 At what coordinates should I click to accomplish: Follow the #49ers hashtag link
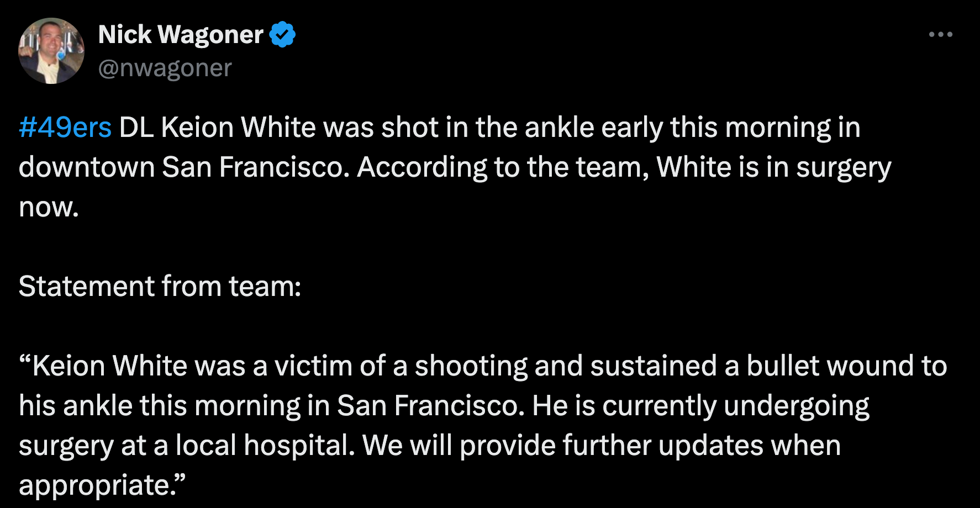click(x=65, y=128)
